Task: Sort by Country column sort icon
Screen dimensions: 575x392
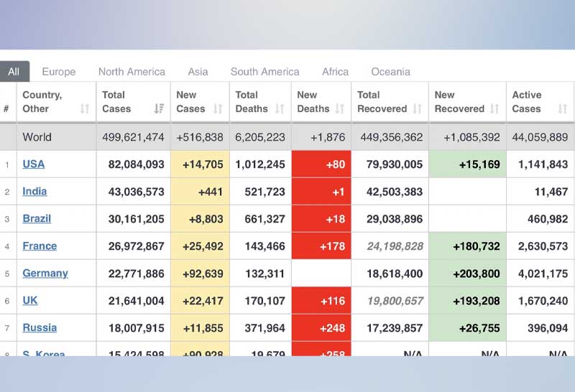Action: 85,109
